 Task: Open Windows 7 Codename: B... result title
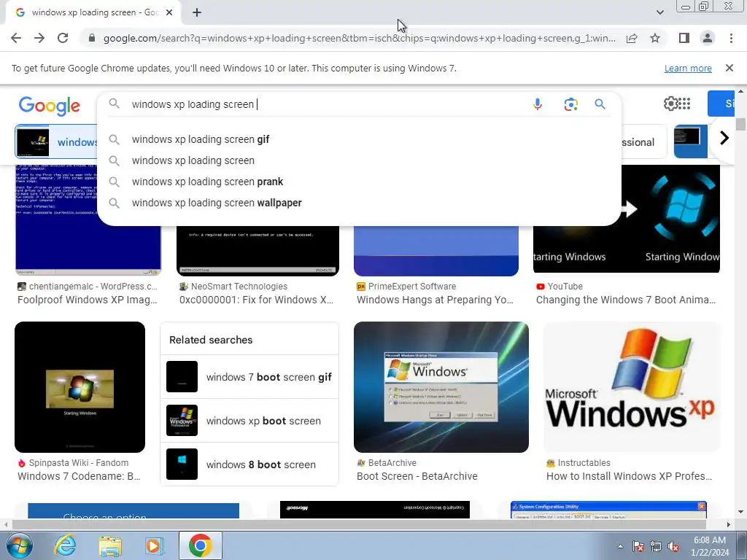[79, 476]
